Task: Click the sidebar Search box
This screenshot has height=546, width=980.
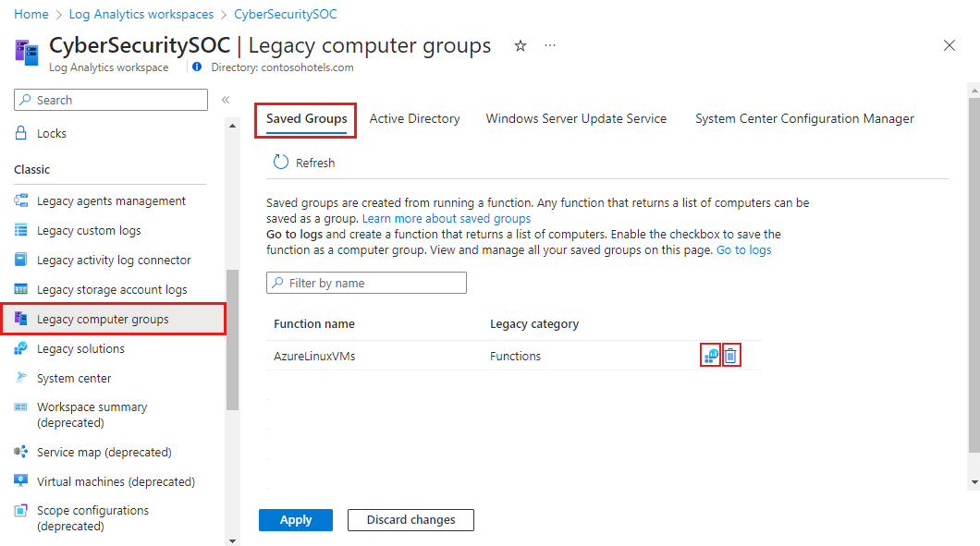Action: tap(111, 100)
